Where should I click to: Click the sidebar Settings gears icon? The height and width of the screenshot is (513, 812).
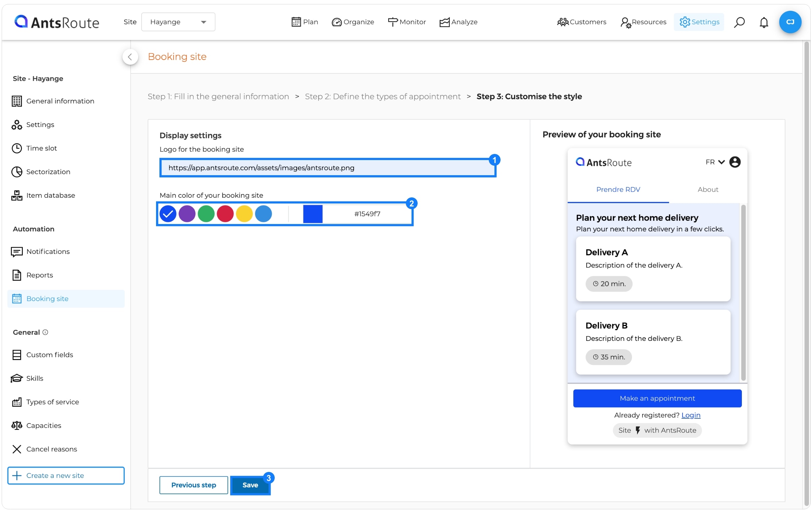[17, 125]
